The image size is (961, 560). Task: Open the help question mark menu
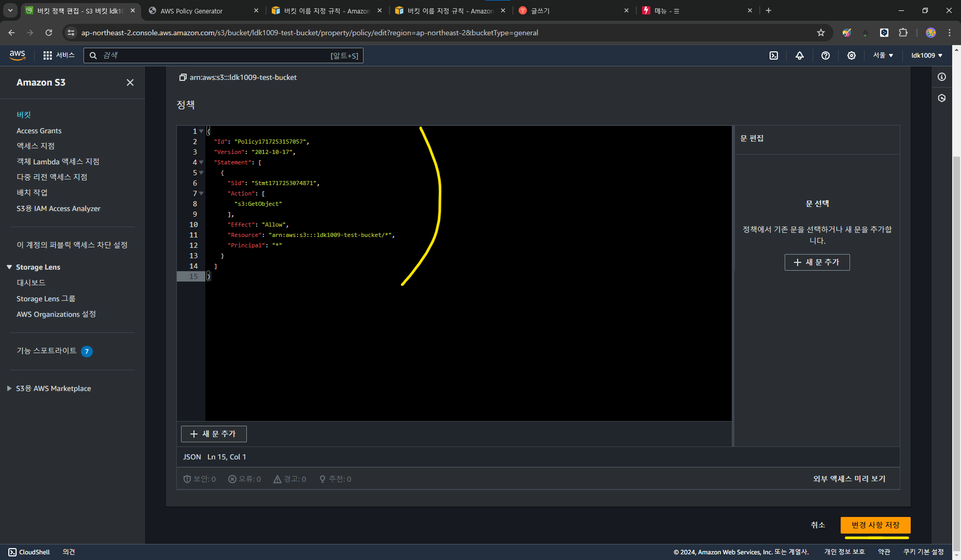click(826, 55)
